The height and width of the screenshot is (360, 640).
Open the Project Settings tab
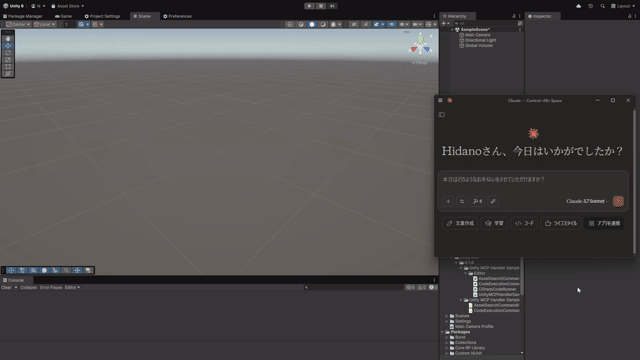click(102, 16)
